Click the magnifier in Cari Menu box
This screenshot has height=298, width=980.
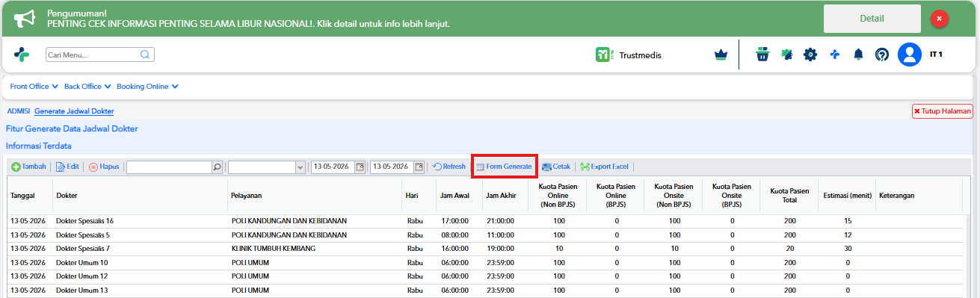146,55
